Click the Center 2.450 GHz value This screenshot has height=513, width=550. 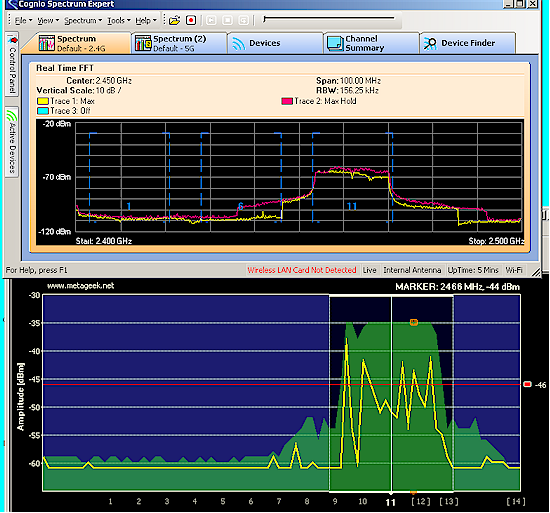pos(114,81)
